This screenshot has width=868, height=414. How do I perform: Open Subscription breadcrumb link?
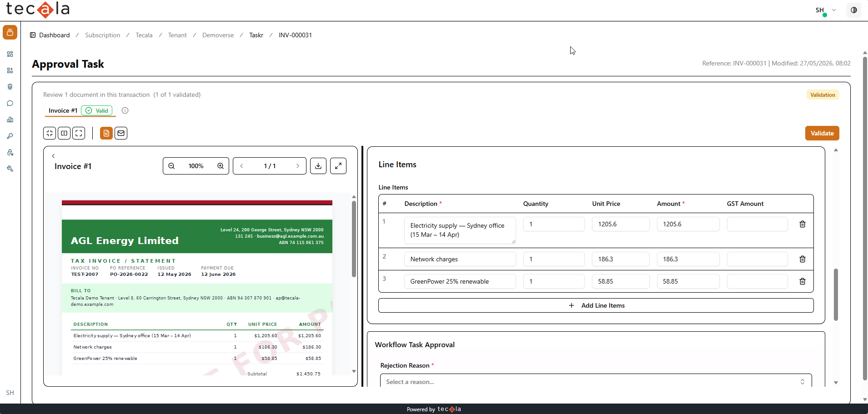(103, 35)
